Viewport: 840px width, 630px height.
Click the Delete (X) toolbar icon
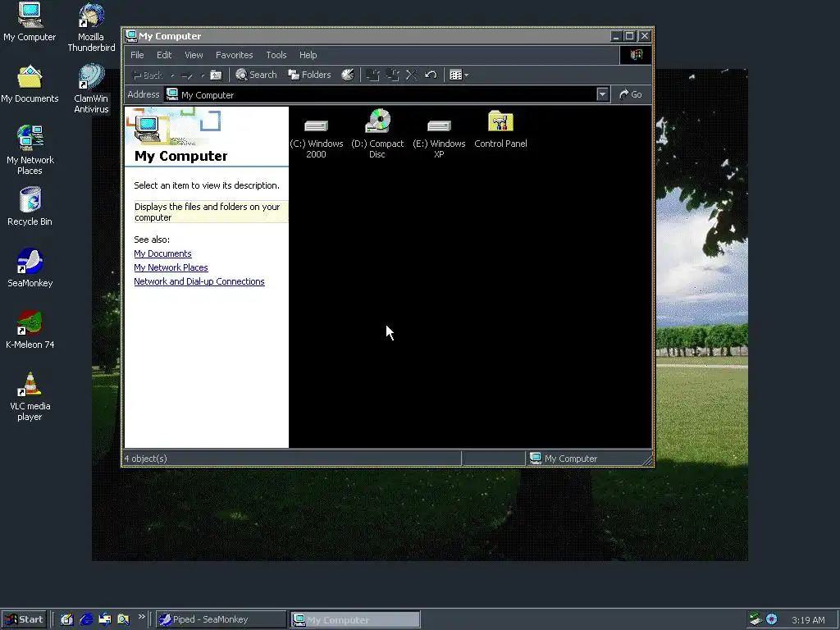[x=412, y=75]
